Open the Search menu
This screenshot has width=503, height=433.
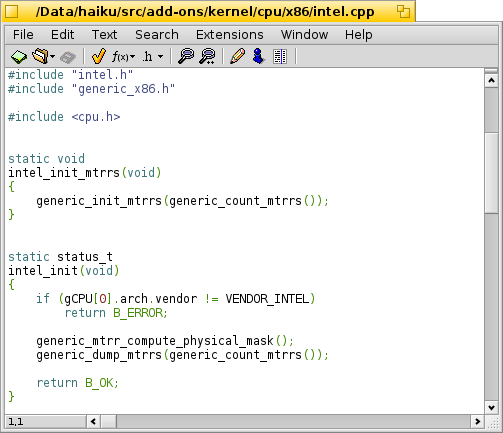pyautogui.click(x=157, y=35)
